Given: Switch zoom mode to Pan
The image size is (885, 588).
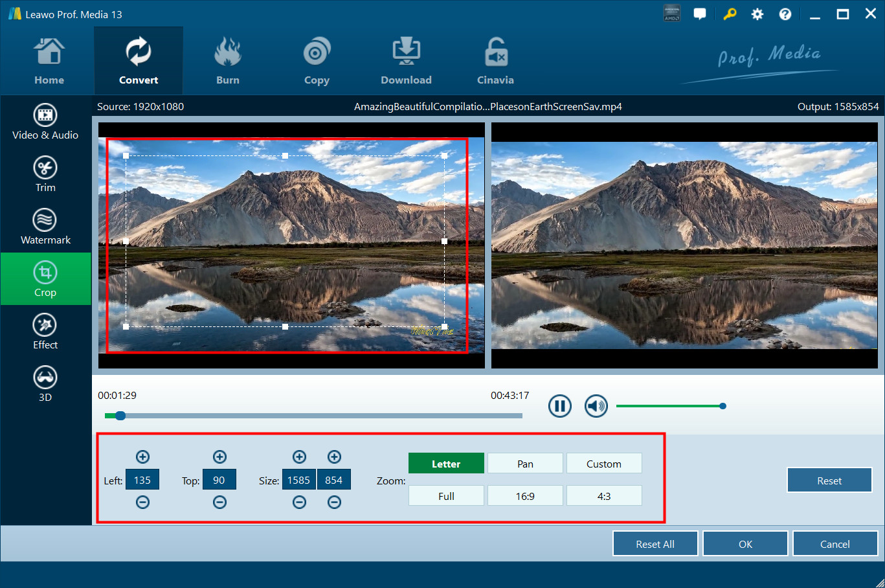Looking at the screenshot, I should tap(525, 464).
